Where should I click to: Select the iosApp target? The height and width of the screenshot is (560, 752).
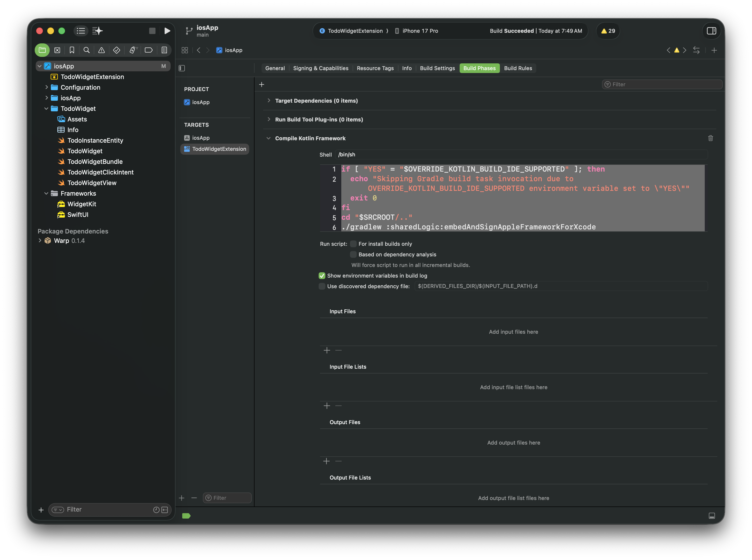coord(197,138)
